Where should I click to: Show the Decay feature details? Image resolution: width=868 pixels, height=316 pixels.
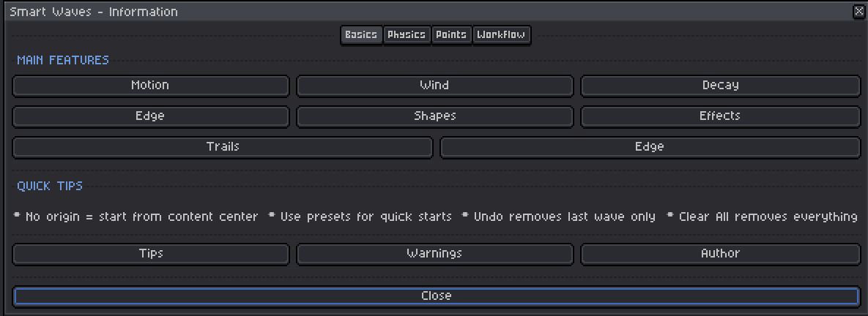(x=720, y=86)
